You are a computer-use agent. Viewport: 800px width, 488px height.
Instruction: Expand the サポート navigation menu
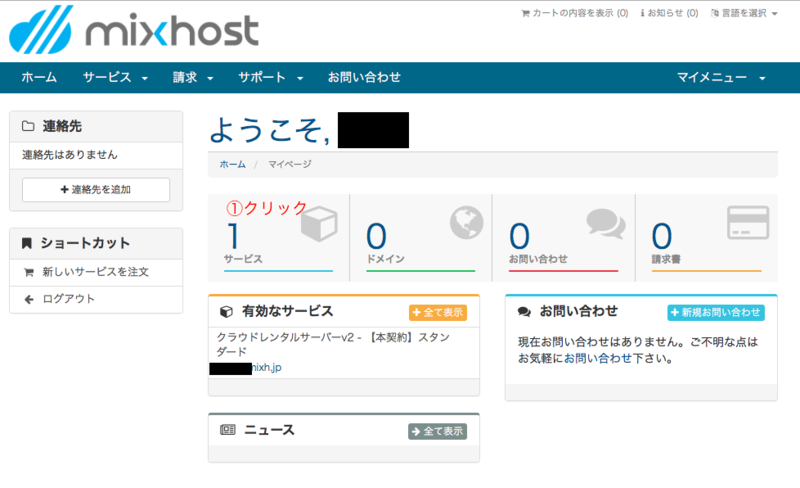click(x=271, y=78)
